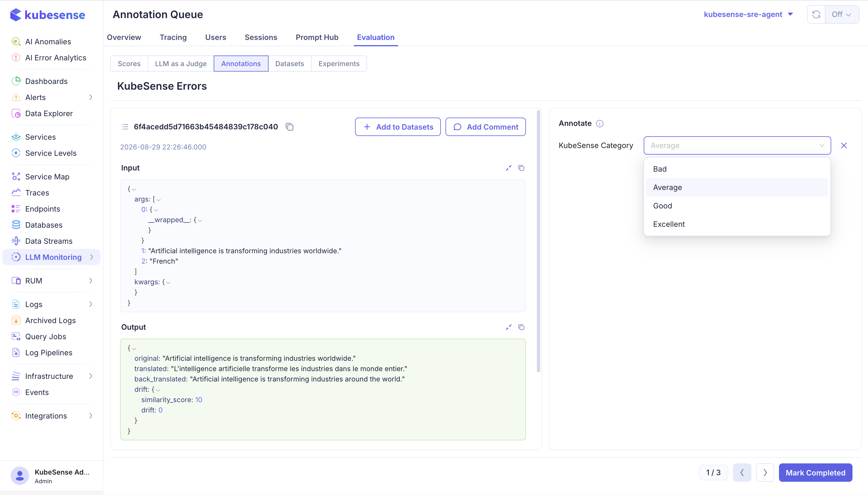
Task: Open Log Pipelines
Action: point(49,352)
